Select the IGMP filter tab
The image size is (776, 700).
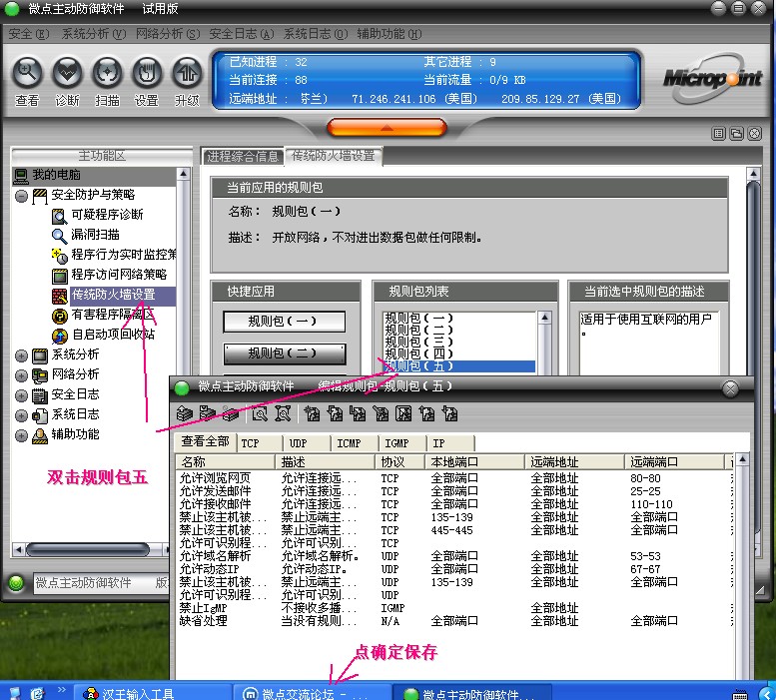pos(401,443)
